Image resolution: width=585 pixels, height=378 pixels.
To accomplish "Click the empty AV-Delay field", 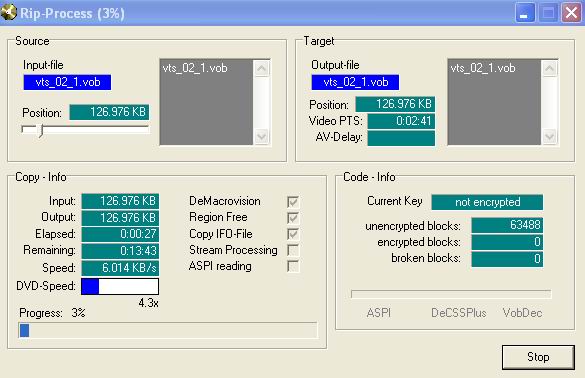I will (x=401, y=138).
